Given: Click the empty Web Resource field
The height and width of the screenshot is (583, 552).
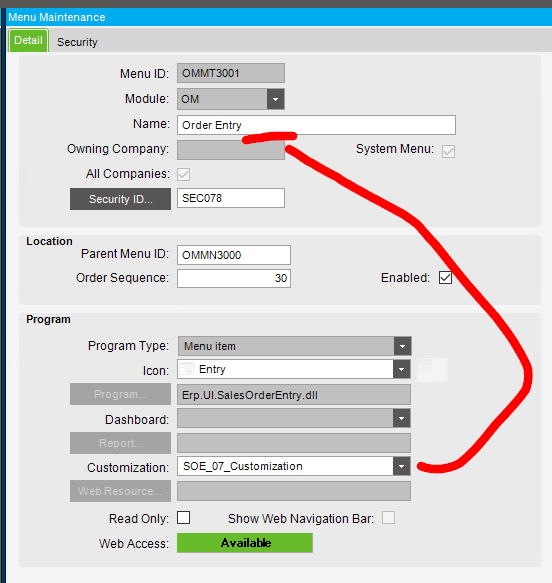Looking at the screenshot, I should click(294, 491).
